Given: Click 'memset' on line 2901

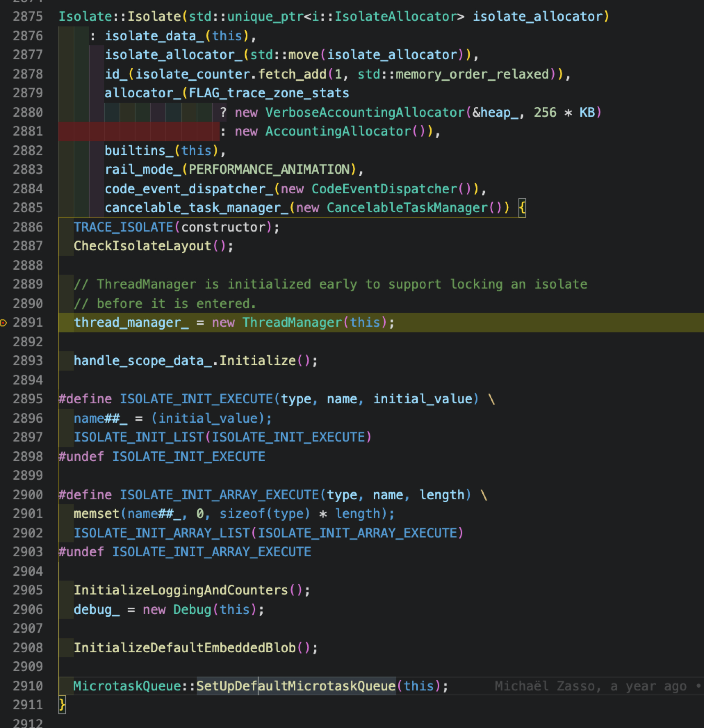Looking at the screenshot, I should click(x=97, y=514).
